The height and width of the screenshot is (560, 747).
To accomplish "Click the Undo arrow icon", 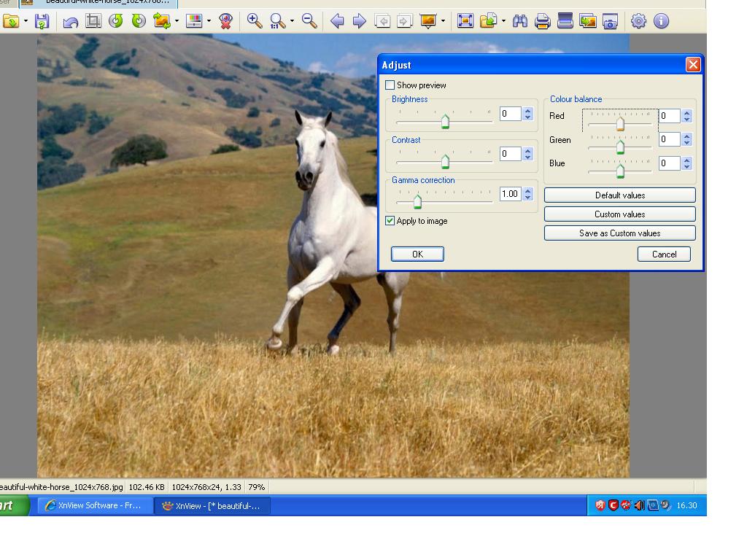I will point(71,21).
